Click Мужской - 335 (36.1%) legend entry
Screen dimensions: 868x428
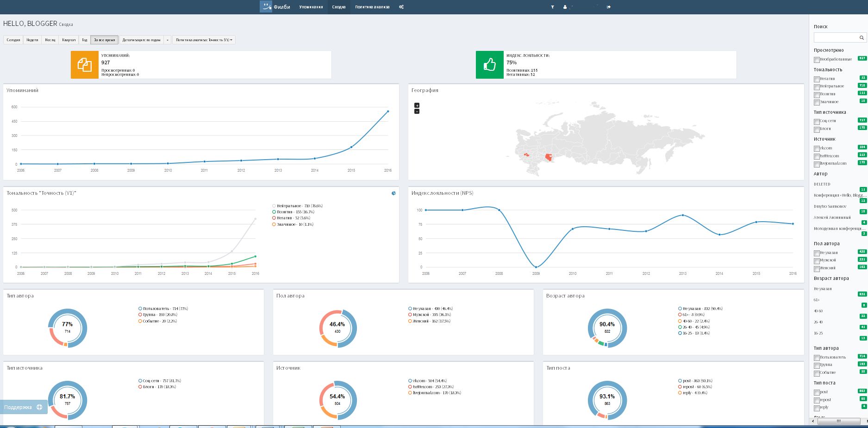(x=429, y=315)
